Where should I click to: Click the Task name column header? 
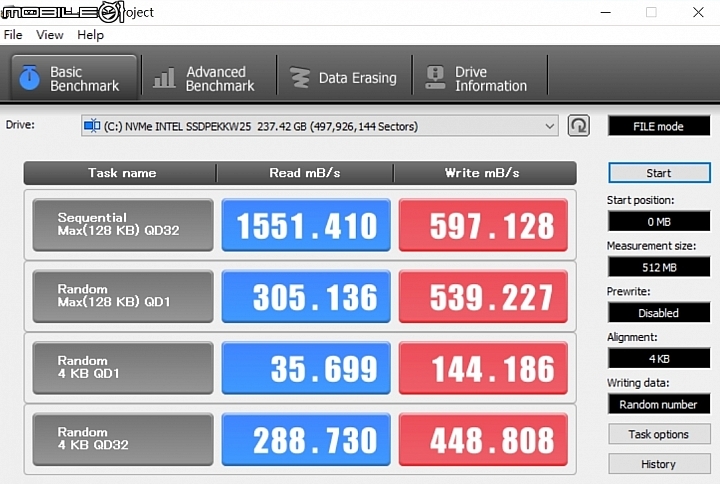tap(122, 173)
